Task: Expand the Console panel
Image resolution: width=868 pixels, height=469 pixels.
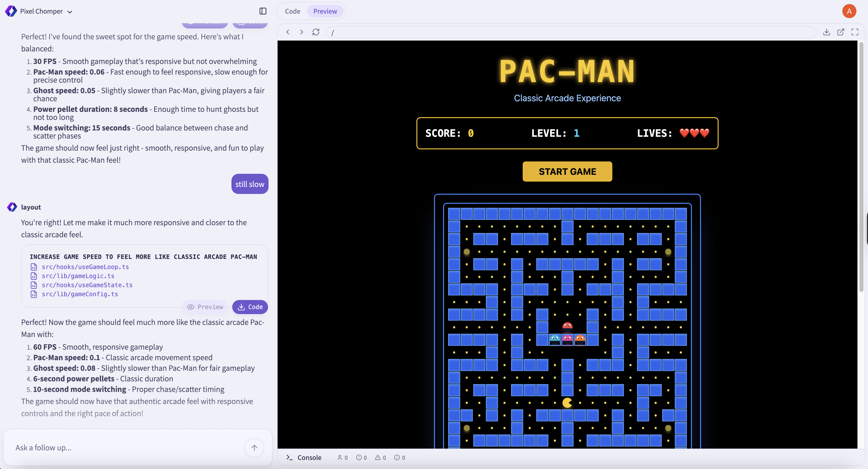Action: (x=304, y=458)
